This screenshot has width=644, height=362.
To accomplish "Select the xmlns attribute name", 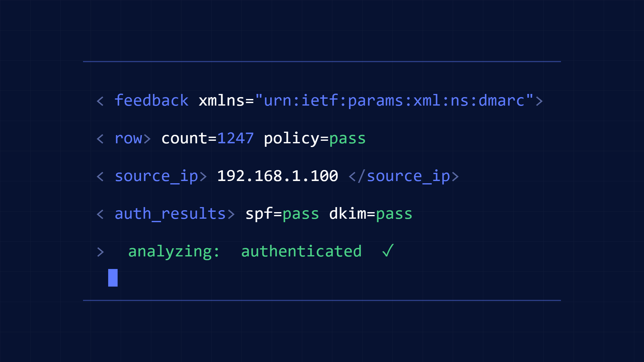I will tap(222, 101).
